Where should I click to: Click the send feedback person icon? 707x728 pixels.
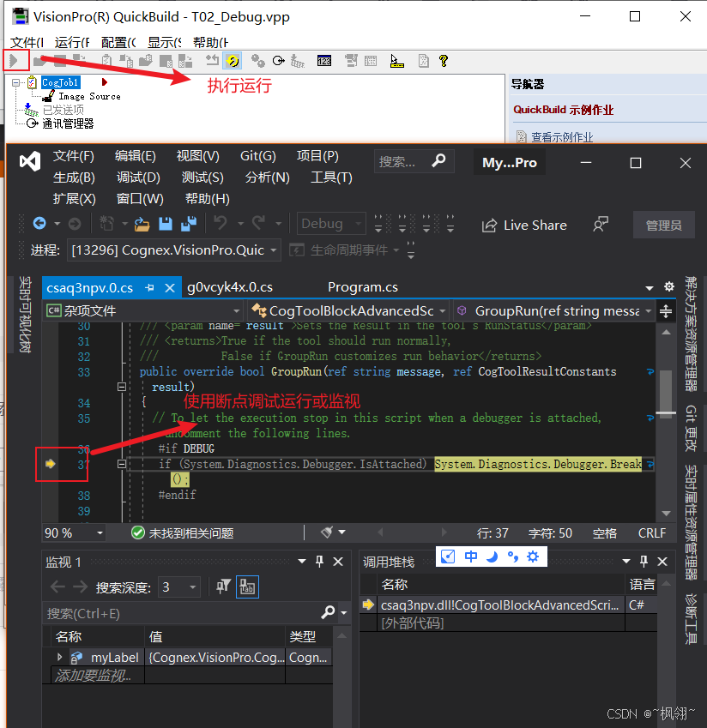600,225
